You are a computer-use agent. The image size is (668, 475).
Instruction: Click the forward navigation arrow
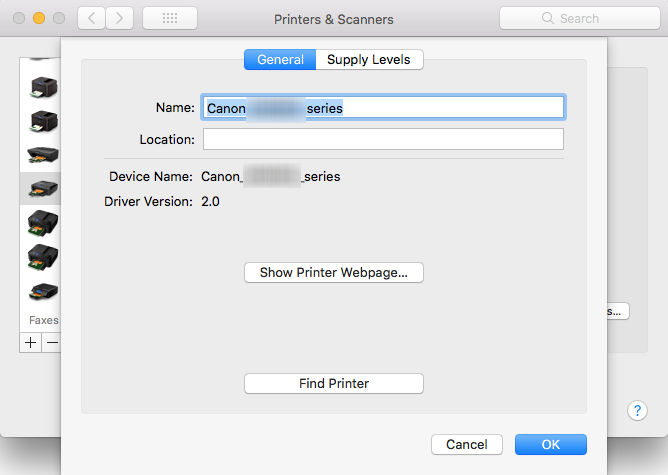120,18
